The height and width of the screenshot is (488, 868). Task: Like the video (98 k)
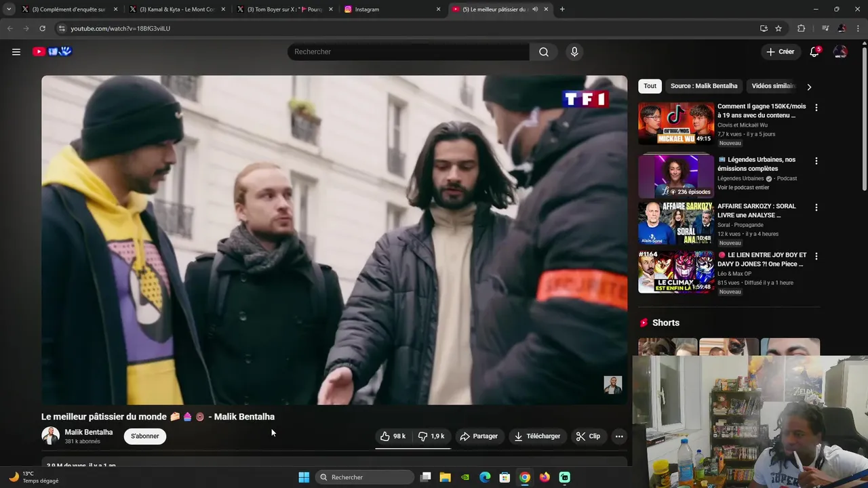pos(393,436)
